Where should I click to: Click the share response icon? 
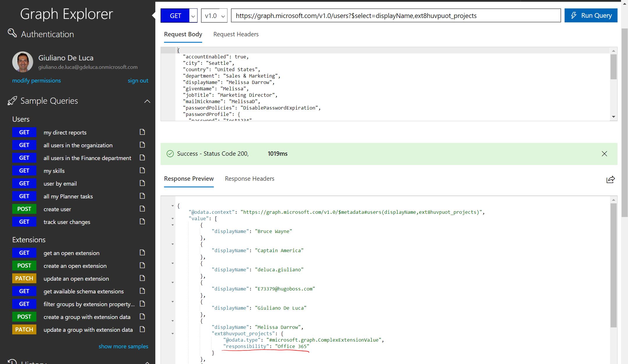tap(611, 180)
